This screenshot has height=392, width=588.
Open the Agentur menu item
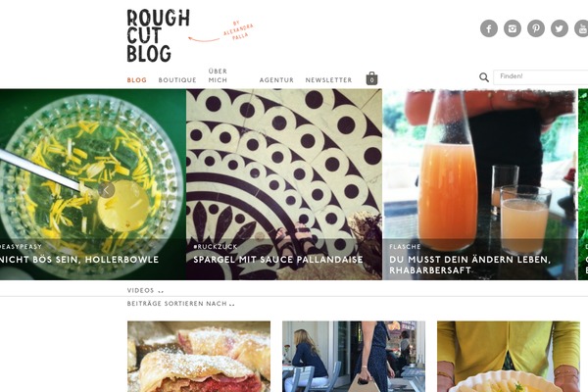coord(276,80)
